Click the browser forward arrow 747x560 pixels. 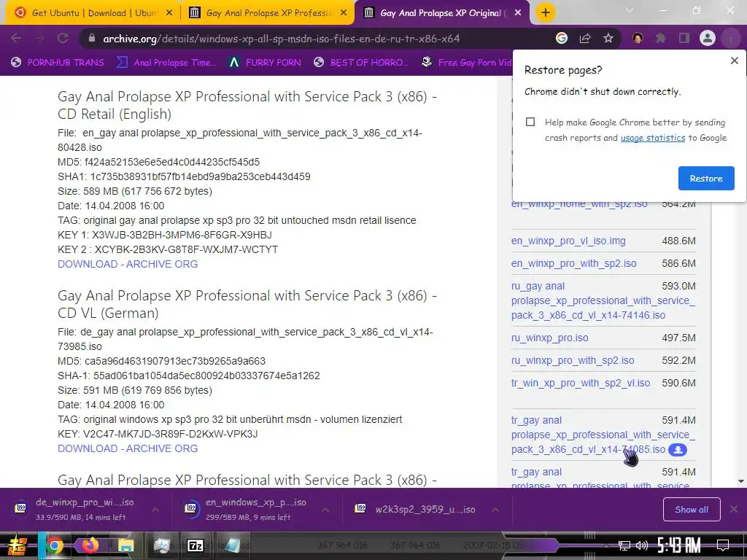coord(39,39)
